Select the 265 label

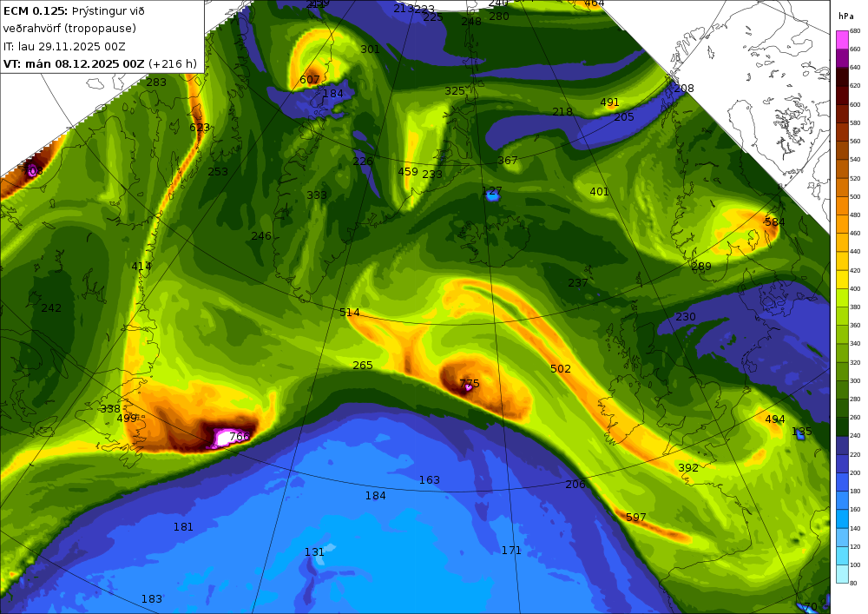(x=363, y=366)
